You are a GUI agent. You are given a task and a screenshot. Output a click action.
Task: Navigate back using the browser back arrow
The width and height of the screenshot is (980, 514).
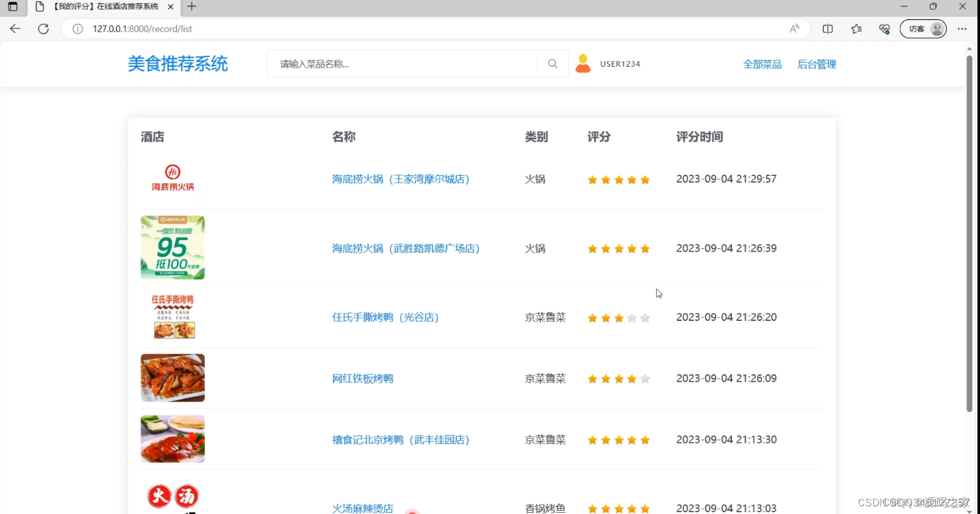[x=15, y=28]
